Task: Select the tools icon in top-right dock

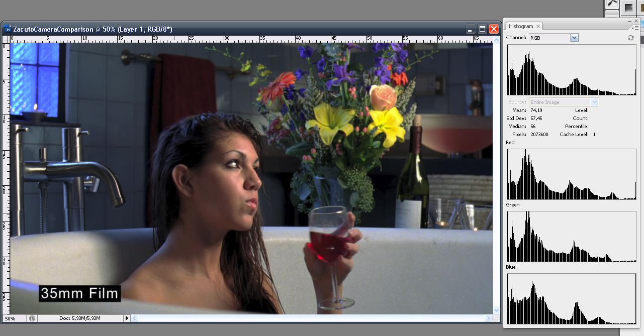Action: click(x=612, y=4)
